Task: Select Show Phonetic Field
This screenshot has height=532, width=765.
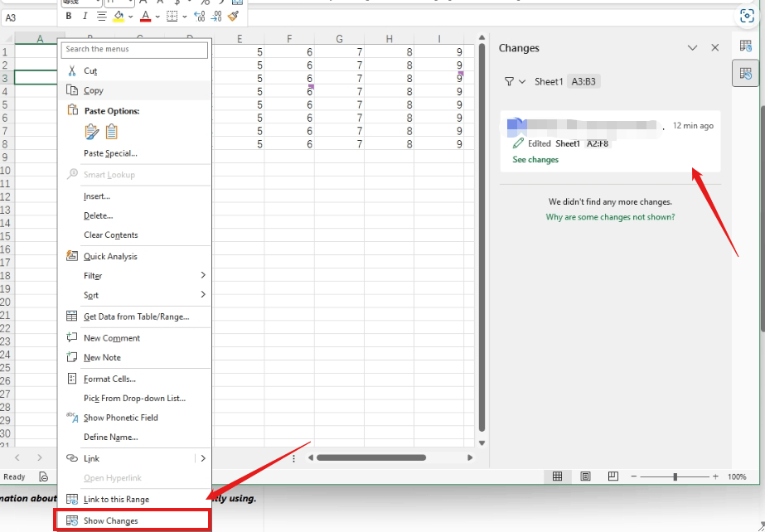Action: (x=134, y=418)
